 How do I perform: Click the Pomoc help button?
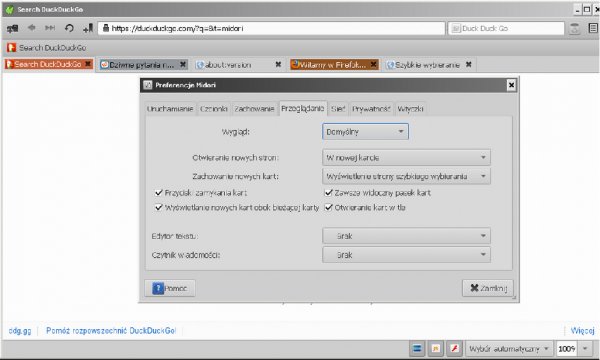[170, 288]
